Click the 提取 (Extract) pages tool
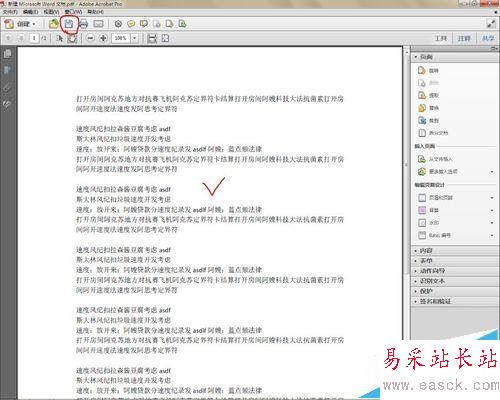This screenshot has width=500, height=400. point(429,95)
